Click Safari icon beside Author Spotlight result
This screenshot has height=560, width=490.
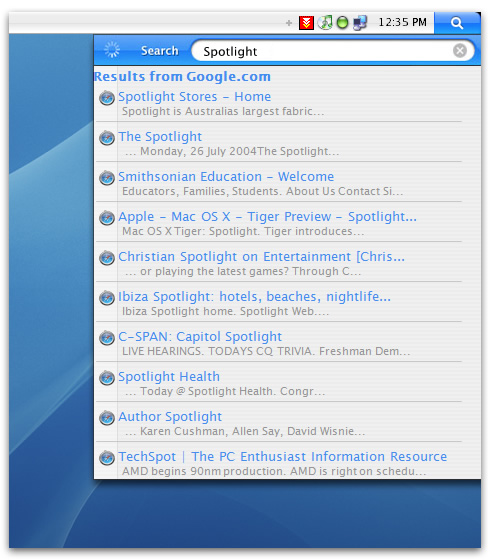pyautogui.click(x=107, y=418)
